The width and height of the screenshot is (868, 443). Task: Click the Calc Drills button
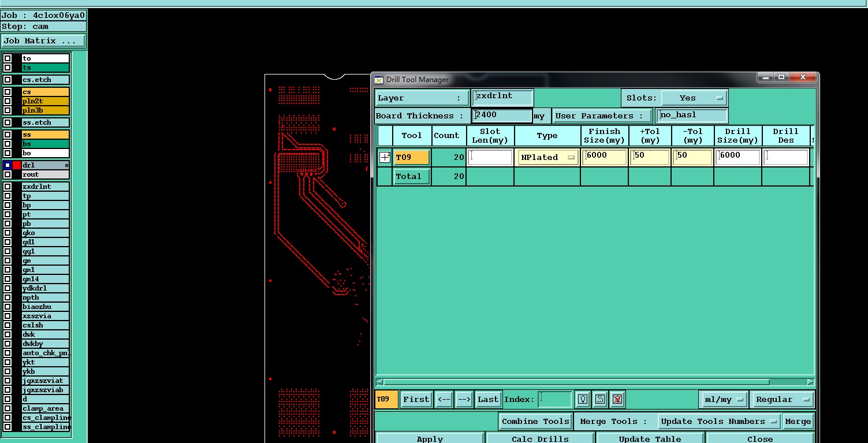coord(540,438)
